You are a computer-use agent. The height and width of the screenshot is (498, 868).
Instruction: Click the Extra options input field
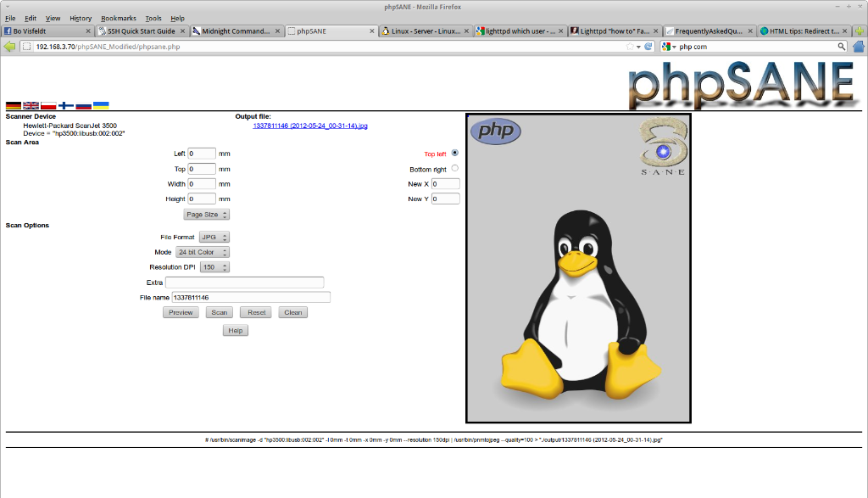(x=245, y=283)
